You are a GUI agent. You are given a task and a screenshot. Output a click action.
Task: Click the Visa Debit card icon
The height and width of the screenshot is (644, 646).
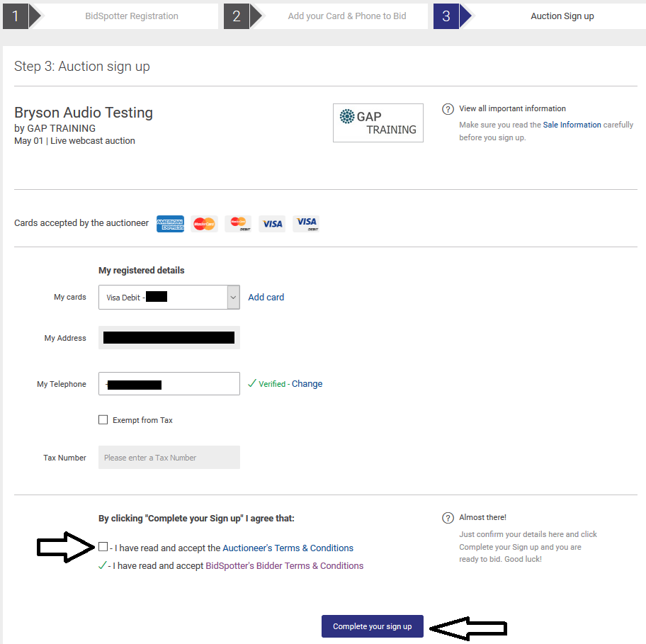[x=306, y=224]
